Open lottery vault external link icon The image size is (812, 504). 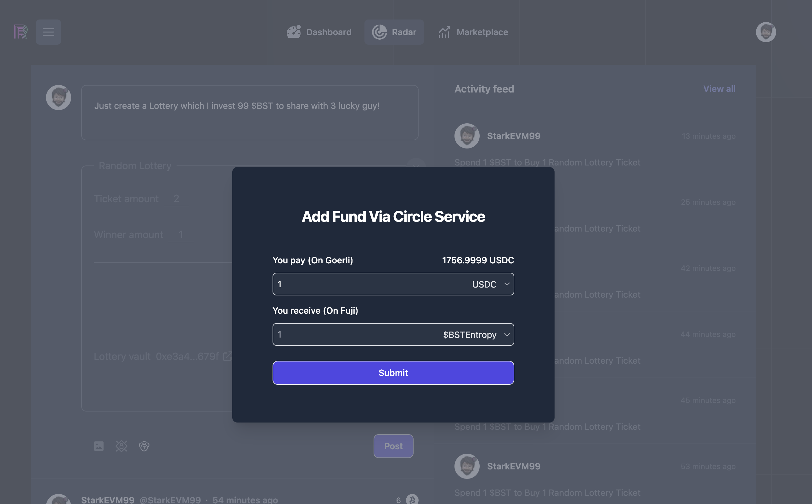[x=228, y=356]
